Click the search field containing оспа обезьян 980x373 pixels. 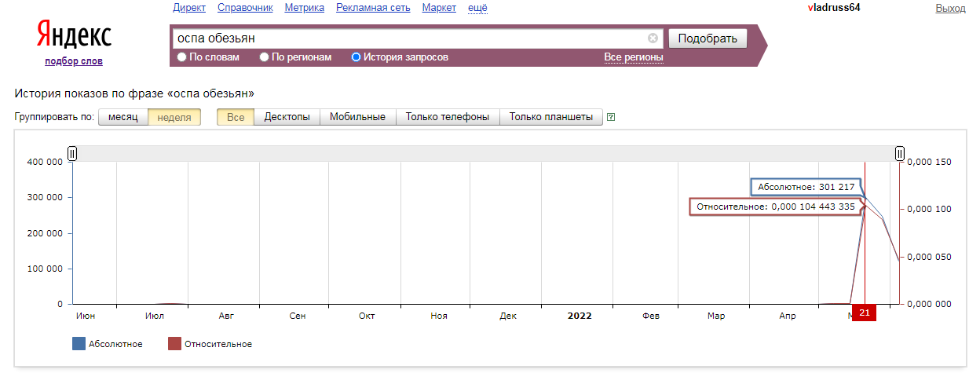pyautogui.click(x=408, y=38)
